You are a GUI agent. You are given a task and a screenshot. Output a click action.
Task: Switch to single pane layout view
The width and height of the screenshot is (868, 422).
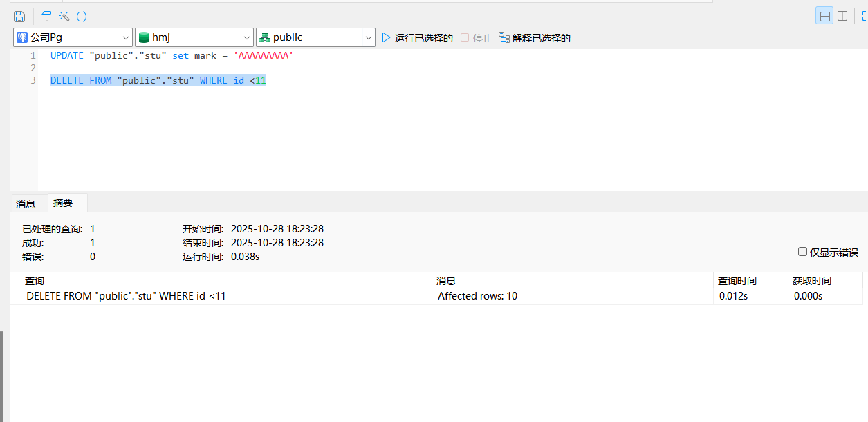pyautogui.click(x=824, y=16)
